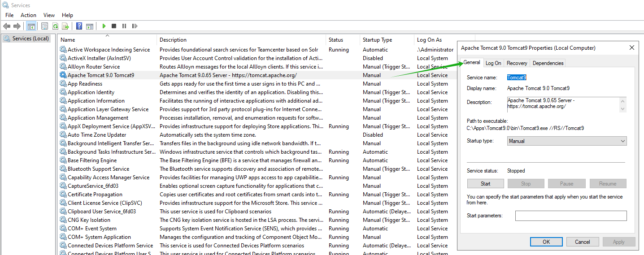Click gear icon of Bluetooth Support Service

63,169
